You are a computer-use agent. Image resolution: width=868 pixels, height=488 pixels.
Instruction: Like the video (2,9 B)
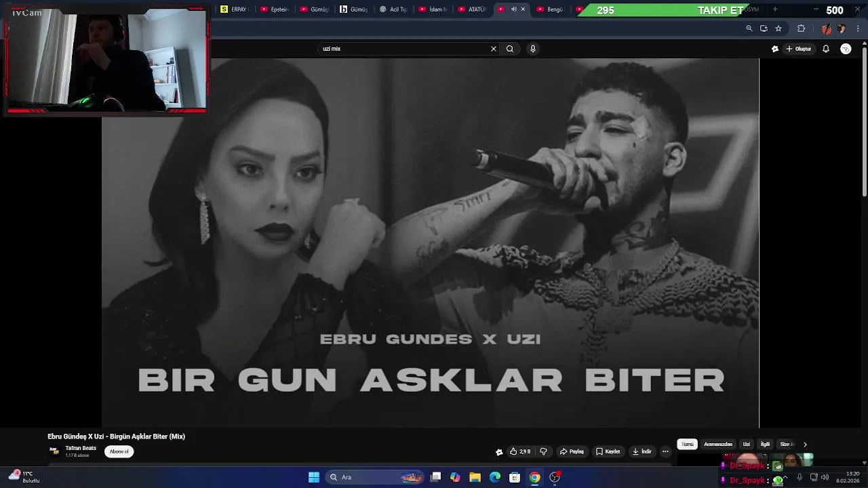(x=519, y=451)
